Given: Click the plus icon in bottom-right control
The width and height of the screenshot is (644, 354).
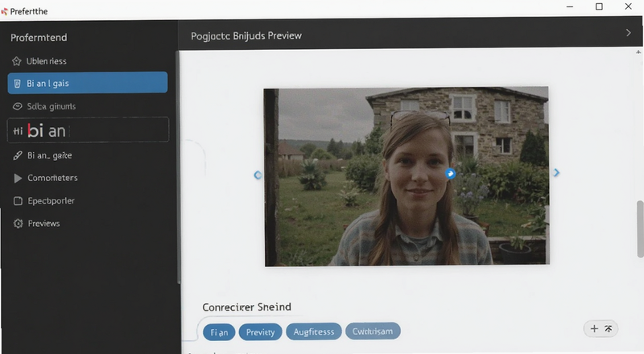Looking at the screenshot, I should [594, 328].
